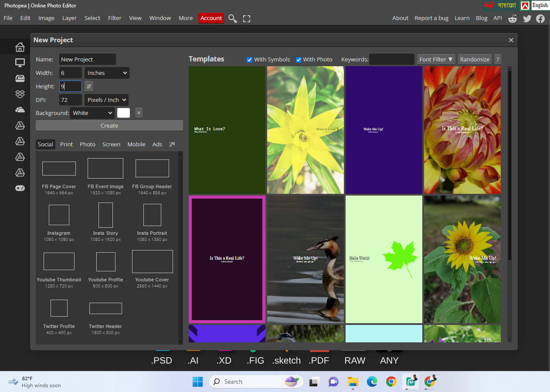This screenshot has height=392, width=550.
Task: Toggle With Photo checkbox
Action: 299,60
